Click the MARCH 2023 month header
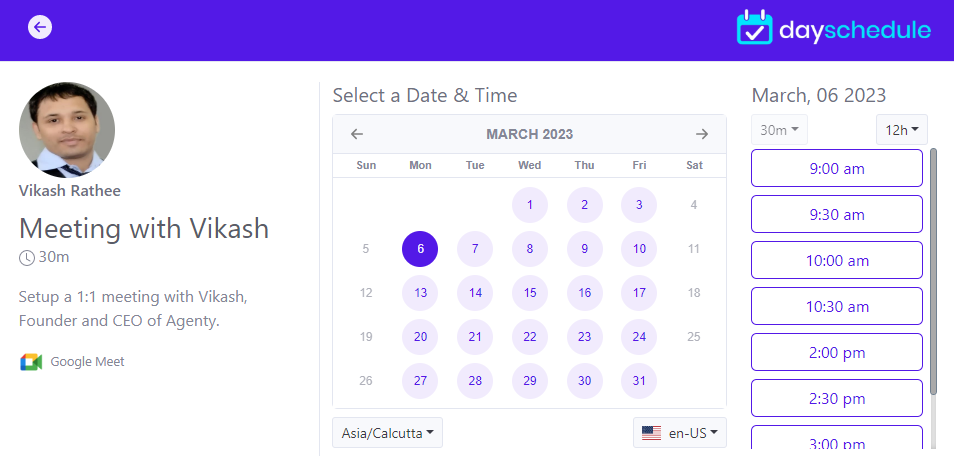 (x=529, y=134)
